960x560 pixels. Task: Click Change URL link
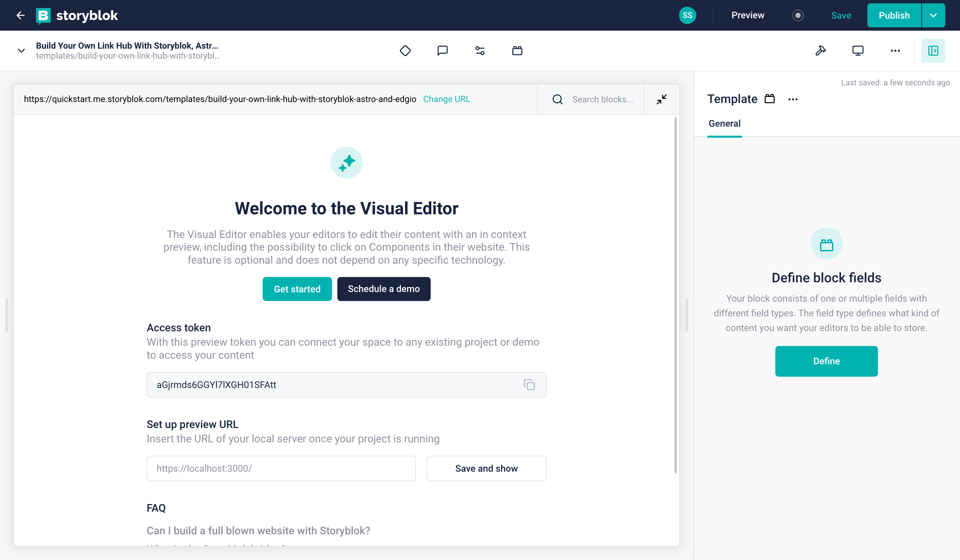[x=446, y=99]
